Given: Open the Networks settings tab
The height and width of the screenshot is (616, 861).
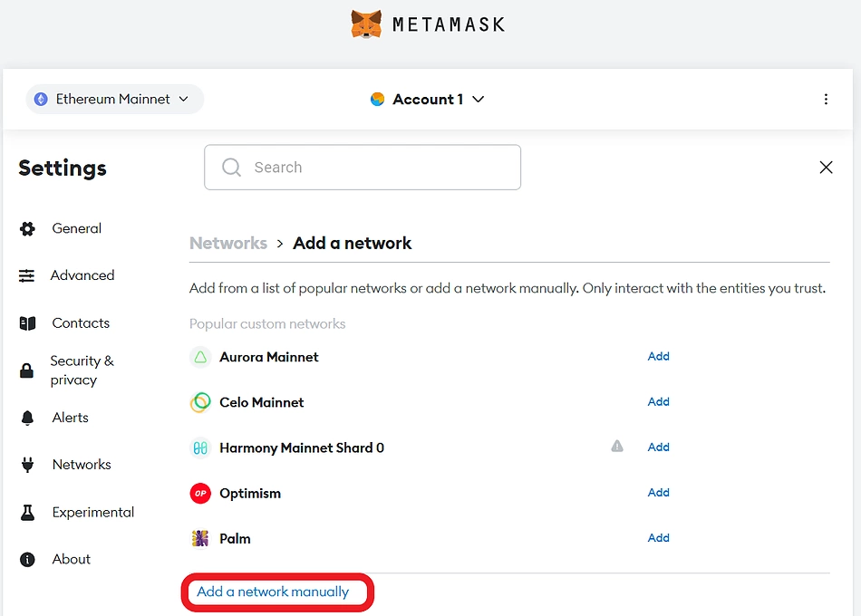Looking at the screenshot, I should point(82,465).
